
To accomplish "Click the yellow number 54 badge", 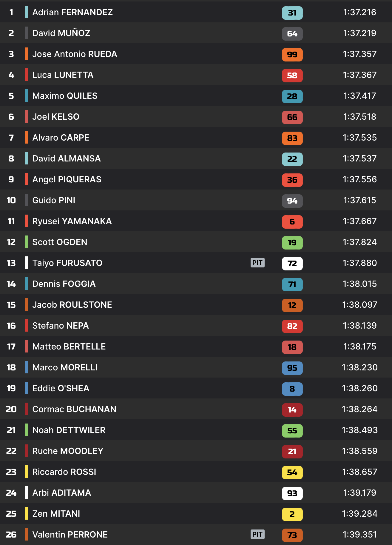I will click(292, 472).
